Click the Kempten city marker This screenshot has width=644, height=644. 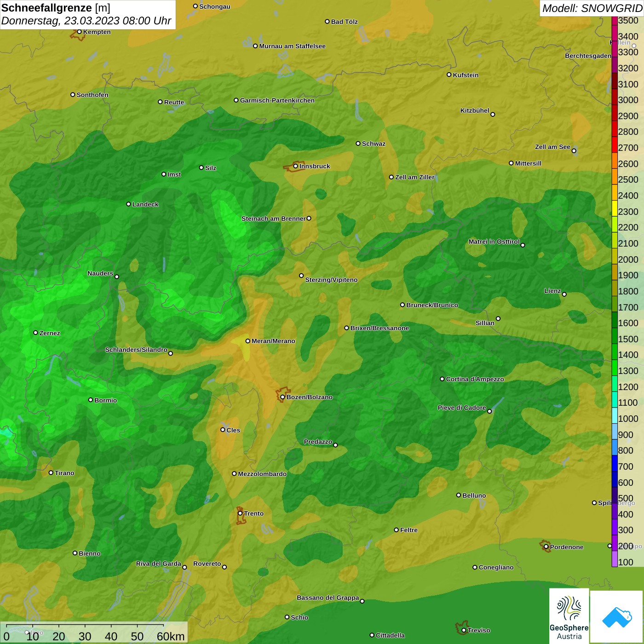point(79,32)
